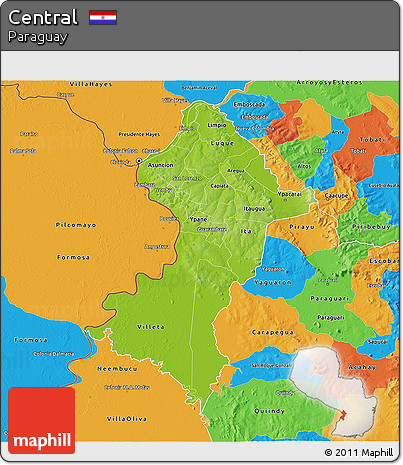Select the "Clorinda" town label
The image size is (403, 465).
[120, 162]
